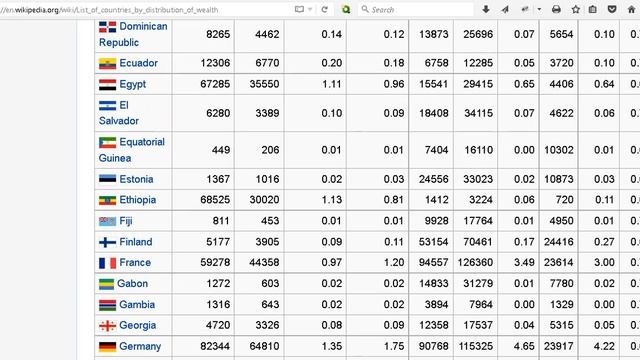640x360 pixels.
Task: Click the Ecuador flag icon
Action: point(107,64)
